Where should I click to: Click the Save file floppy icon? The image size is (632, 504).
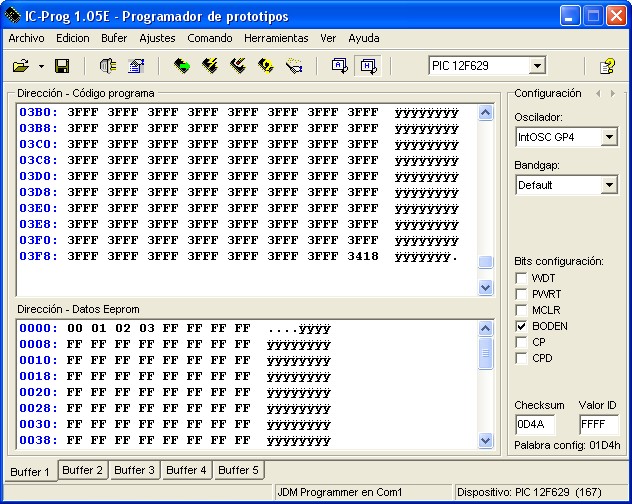coord(61,66)
